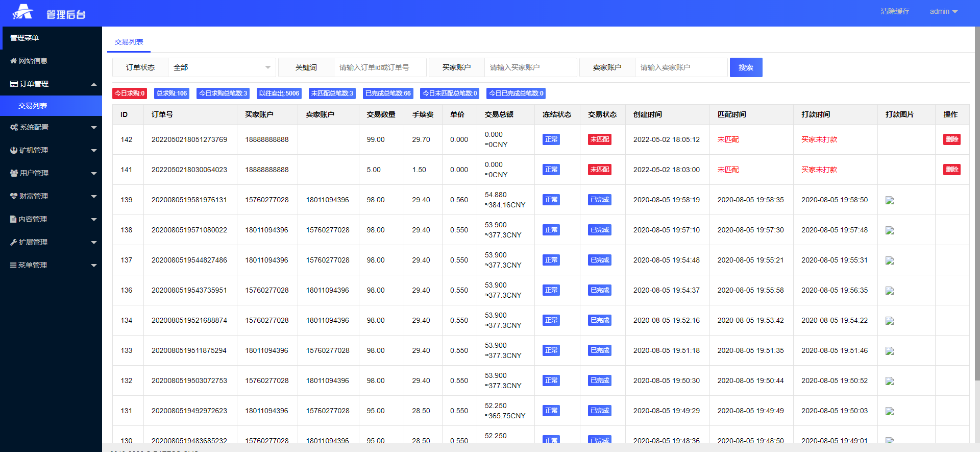
Task: Expand the 用户管理 menu arrow
Action: 94,173
